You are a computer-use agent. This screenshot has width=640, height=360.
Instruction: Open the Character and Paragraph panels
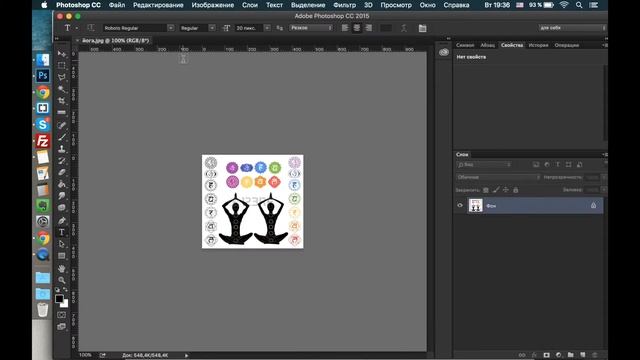[422, 28]
